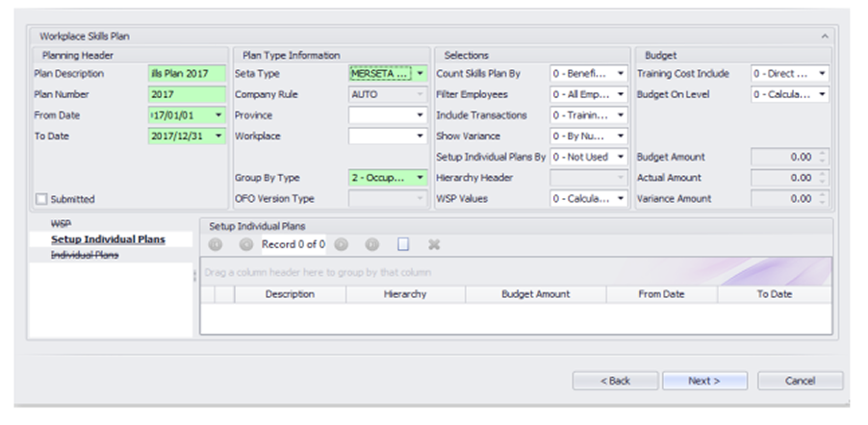
Task: Click the Next button
Action: click(x=704, y=381)
